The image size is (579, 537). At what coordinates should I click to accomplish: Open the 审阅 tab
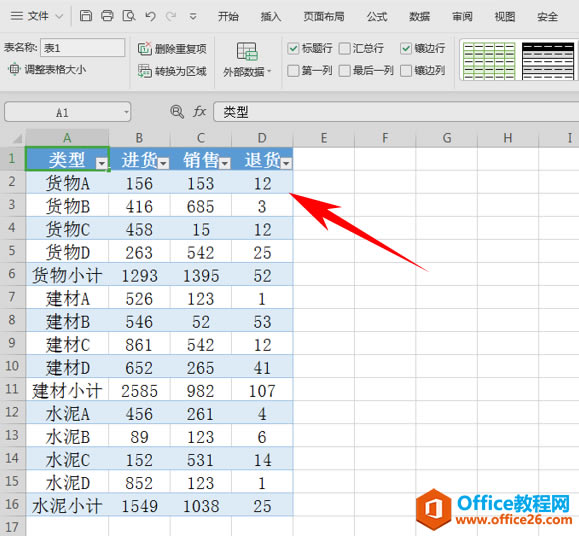click(462, 17)
